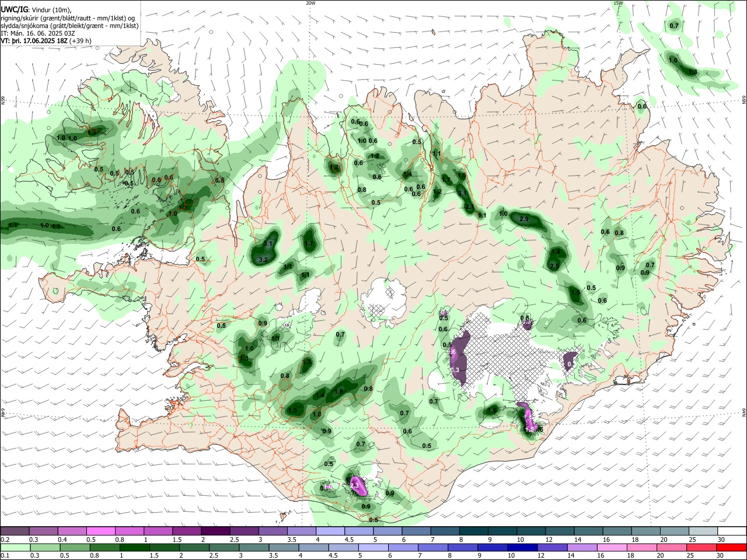Click the dark teal 9 sleet legend swatch

pyautogui.click(x=501, y=531)
